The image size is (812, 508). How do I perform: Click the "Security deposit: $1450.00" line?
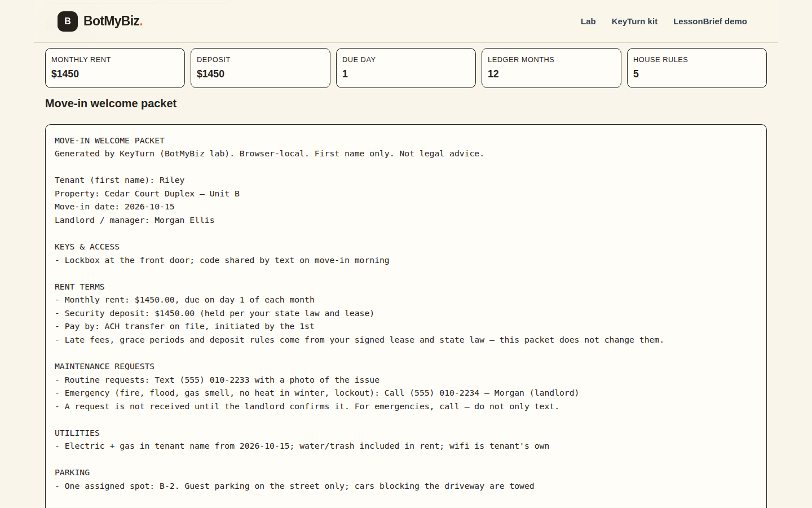point(214,313)
